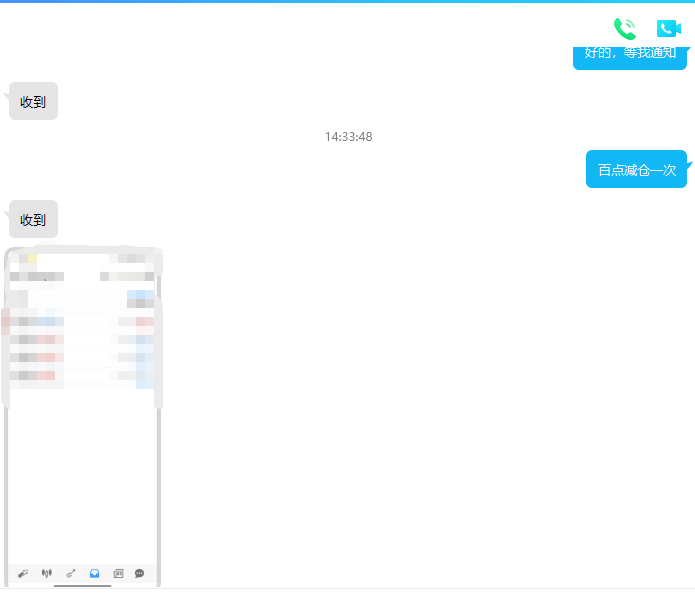
Task: Select the "收到" reply just before the shared screenshot
Action: pos(33,219)
